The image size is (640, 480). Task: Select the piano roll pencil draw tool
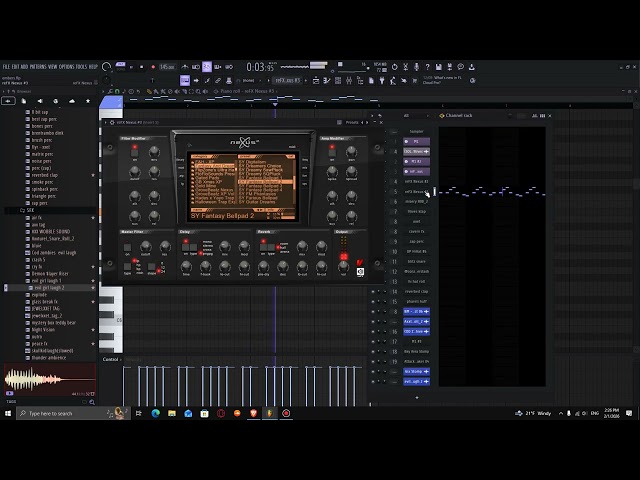(x=149, y=91)
